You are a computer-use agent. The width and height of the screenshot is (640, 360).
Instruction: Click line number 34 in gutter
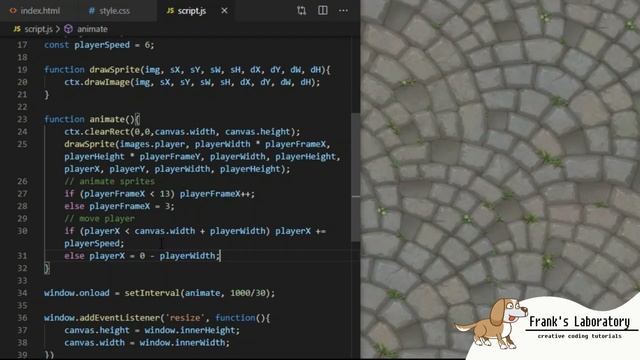[22, 293]
